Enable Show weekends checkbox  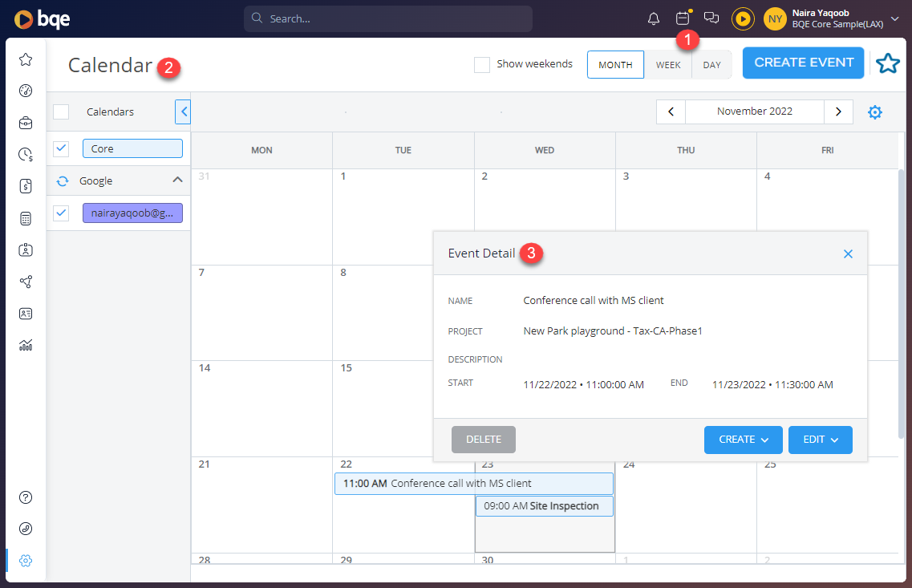point(481,64)
